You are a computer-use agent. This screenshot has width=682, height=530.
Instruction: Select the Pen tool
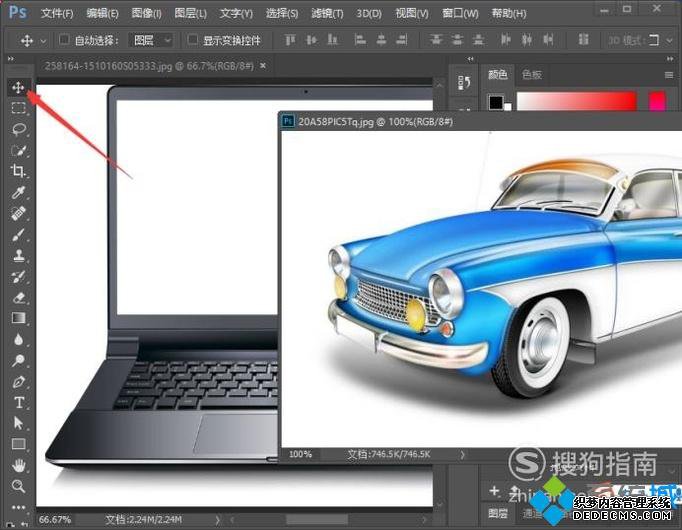point(18,382)
